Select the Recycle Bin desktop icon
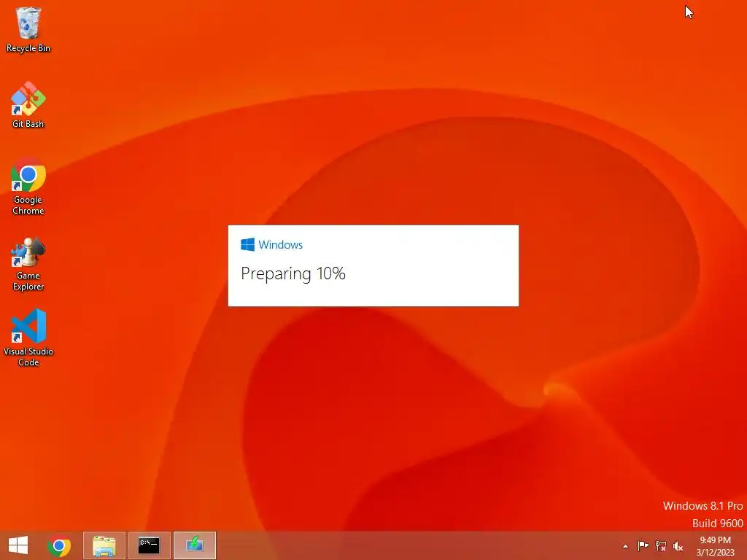The width and height of the screenshot is (747, 560). 28,29
